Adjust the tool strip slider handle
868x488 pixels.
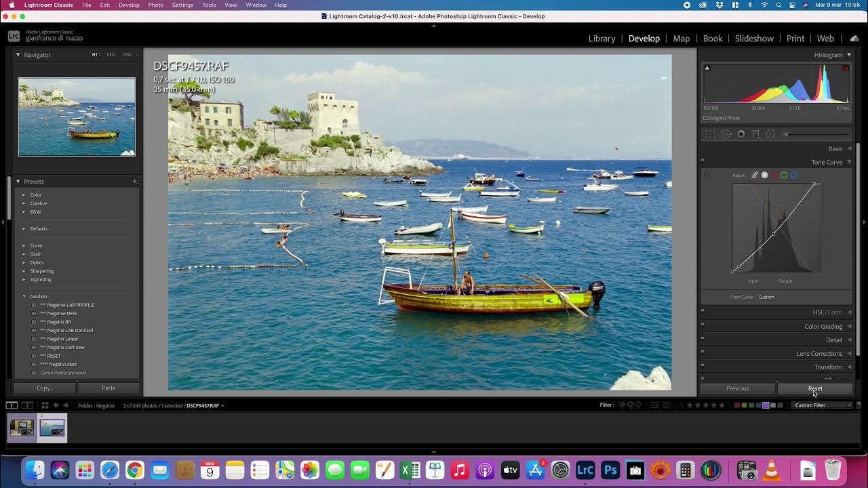(787, 134)
